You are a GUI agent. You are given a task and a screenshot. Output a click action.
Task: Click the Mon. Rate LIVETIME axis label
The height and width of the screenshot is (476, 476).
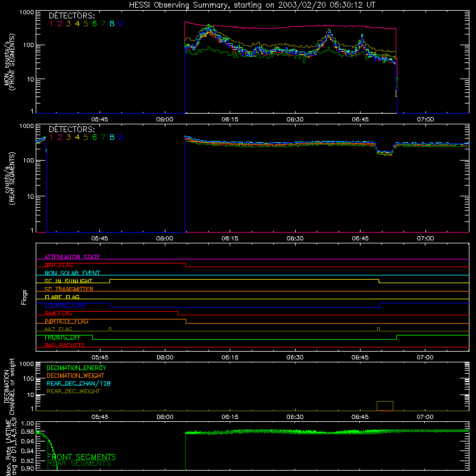pyautogui.click(x=11, y=447)
